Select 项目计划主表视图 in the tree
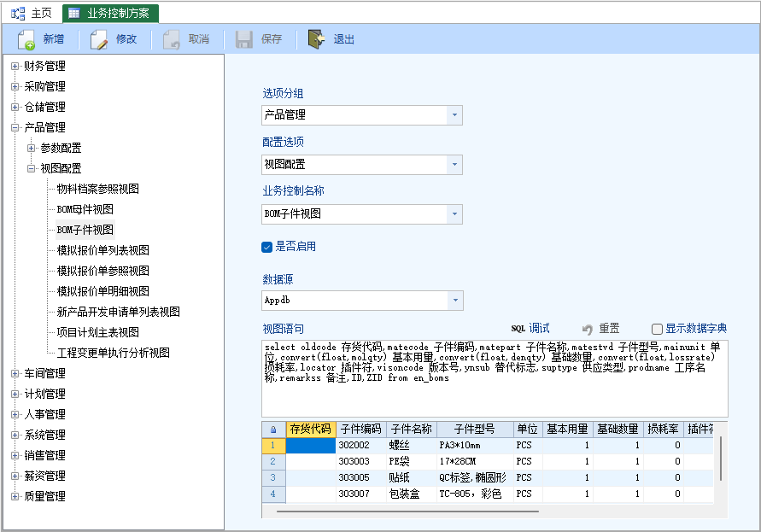 click(x=98, y=332)
